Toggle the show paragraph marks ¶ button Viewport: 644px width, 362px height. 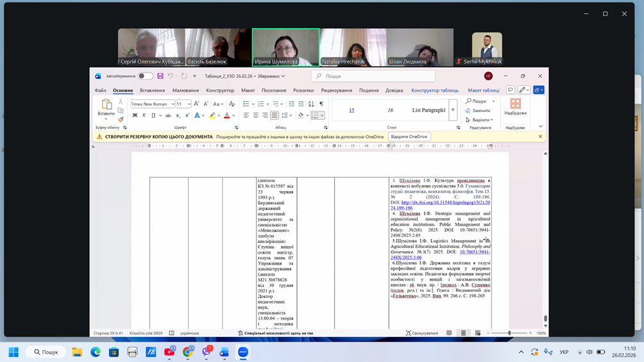321,104
